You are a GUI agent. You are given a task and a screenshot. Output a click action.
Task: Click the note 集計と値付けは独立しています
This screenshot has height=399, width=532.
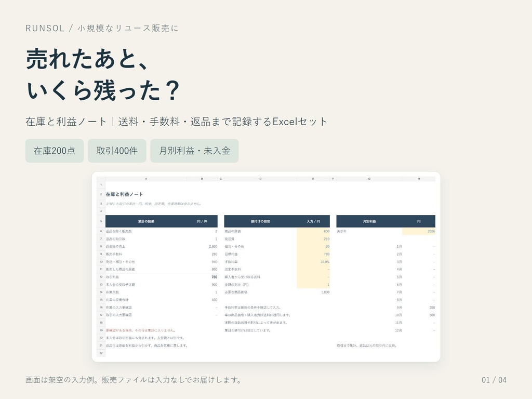click(x=248, y=330)
